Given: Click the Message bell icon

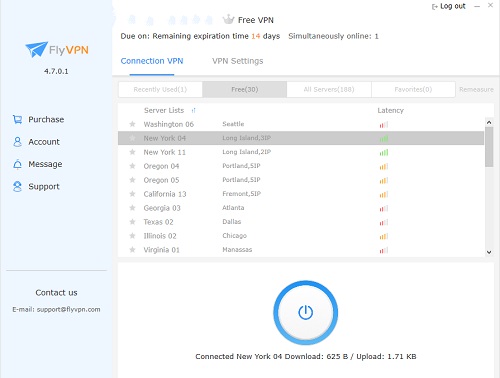Looking at the screenshot, I should click(17, 164).
